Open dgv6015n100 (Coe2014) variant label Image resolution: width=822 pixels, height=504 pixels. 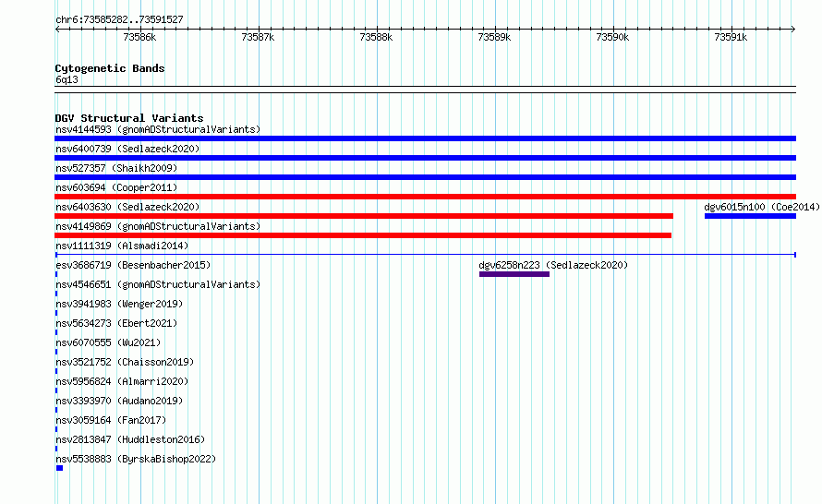pos(762,207)
